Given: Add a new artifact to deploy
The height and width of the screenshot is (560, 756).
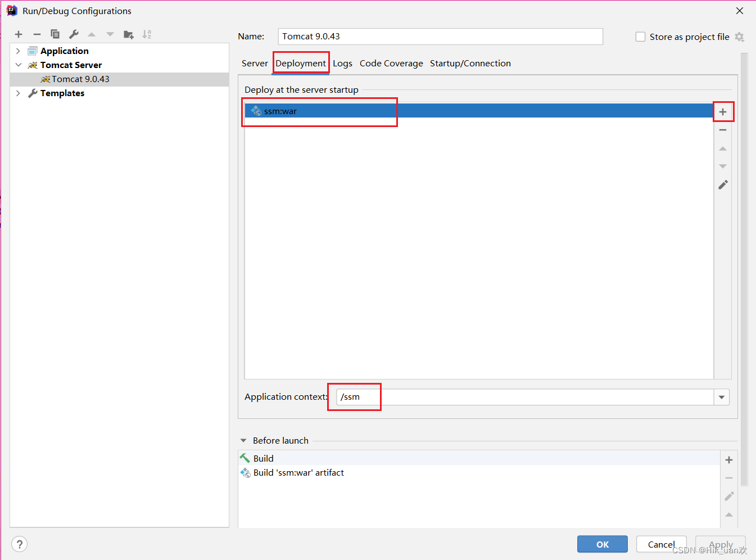Looking at the screenshot, I should coord(723,111).
